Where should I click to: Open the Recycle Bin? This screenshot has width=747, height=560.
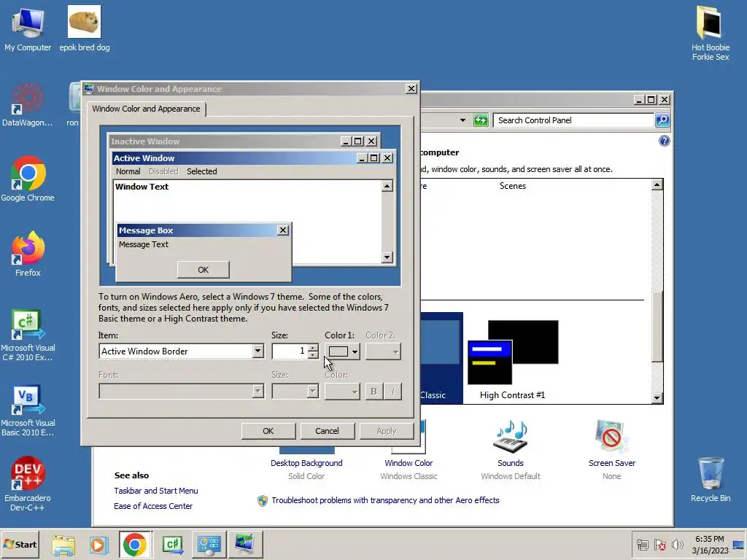711,480
